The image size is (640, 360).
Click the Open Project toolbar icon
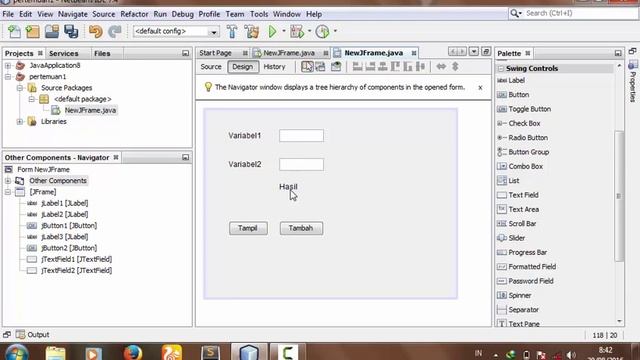tap(52, 31)
